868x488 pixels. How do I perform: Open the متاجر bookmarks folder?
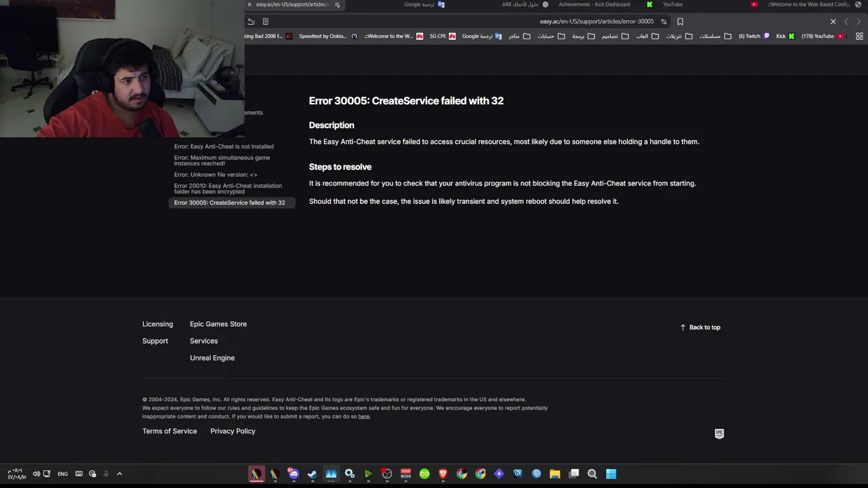(519, 37)
